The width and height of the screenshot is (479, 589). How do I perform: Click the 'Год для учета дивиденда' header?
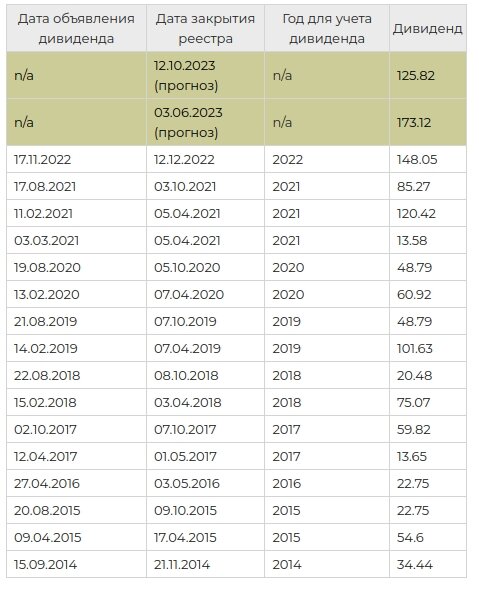pyautogui.click(x=327, y=29)
